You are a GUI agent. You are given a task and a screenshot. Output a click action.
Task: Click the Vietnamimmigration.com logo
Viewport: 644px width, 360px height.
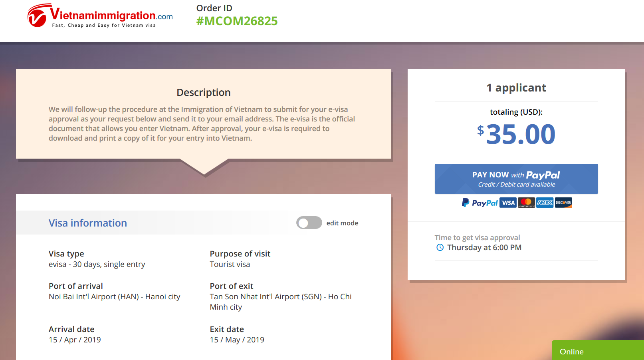(100, 16)
